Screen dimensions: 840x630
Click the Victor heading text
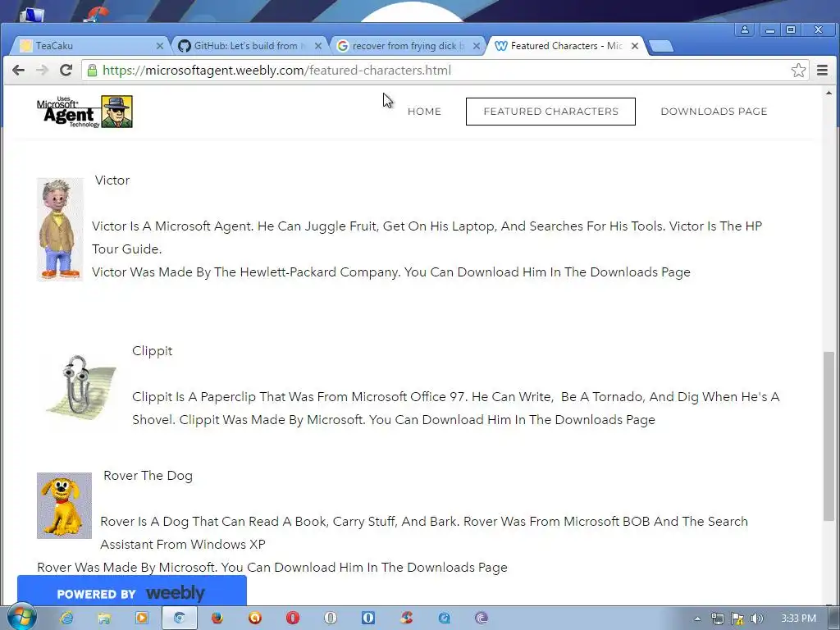click(112, 180)
